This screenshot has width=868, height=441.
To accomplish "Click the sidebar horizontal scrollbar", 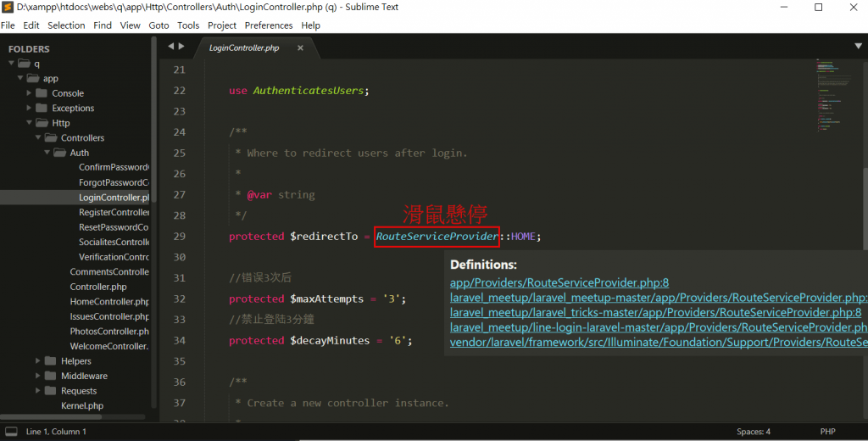I will 51,416.
